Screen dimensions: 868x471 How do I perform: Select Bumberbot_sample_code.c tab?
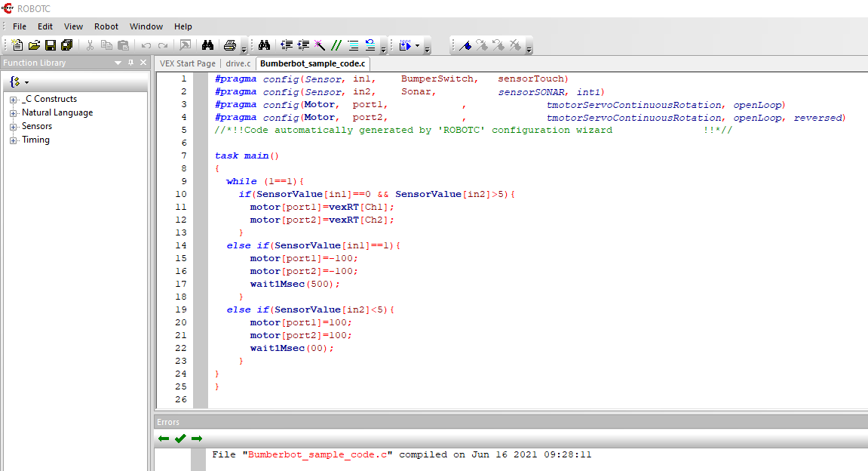point(313,63)
